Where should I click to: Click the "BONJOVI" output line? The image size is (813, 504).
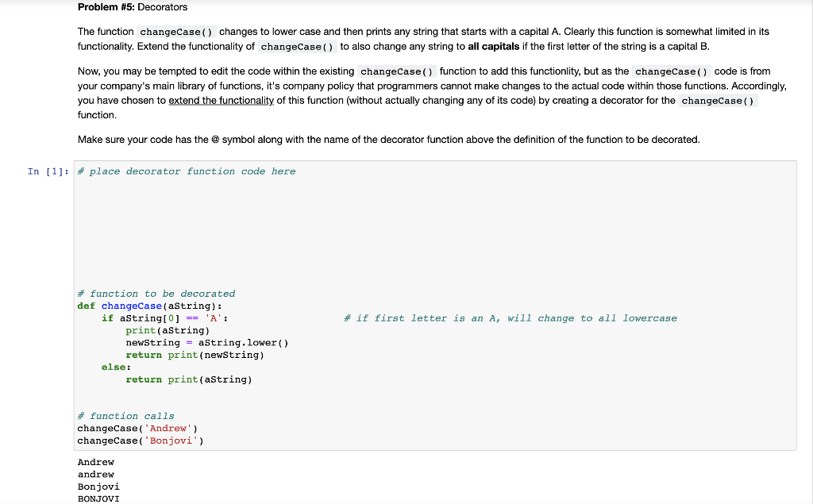98,498
